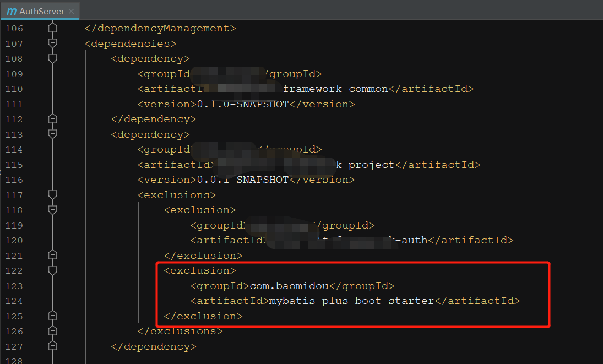603x364 pixels.
Task: Collapse the first exclusion fold marker
Action: click(x=52, y=210)
